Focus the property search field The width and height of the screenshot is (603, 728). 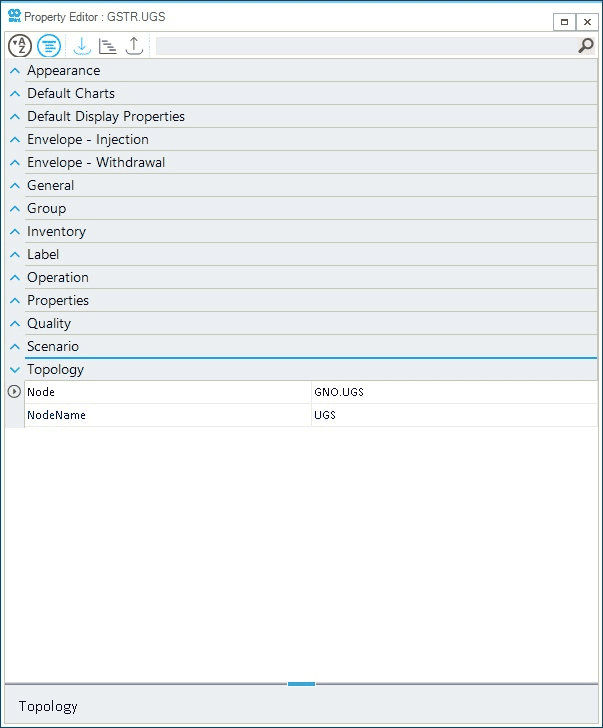click(366, 46)
